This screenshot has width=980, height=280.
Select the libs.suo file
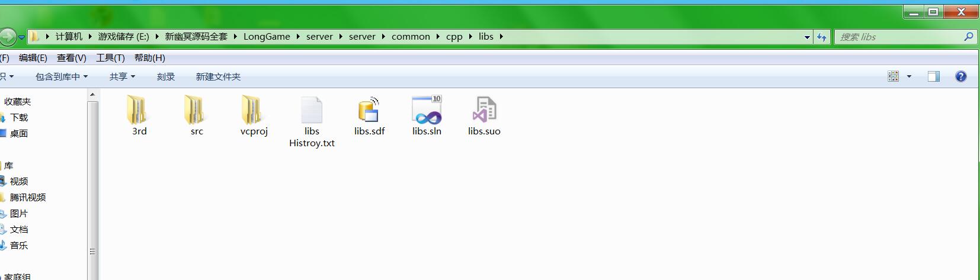pos(484,111)
